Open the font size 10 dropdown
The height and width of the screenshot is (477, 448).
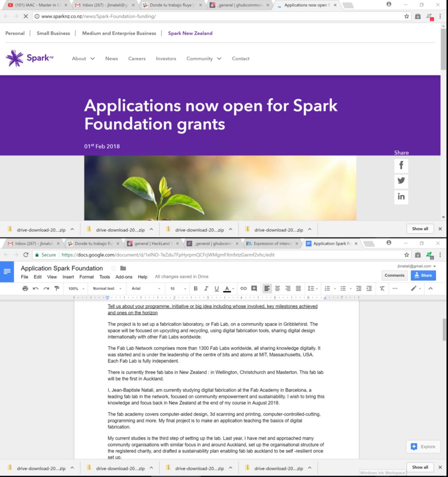(x=178, y=288)
